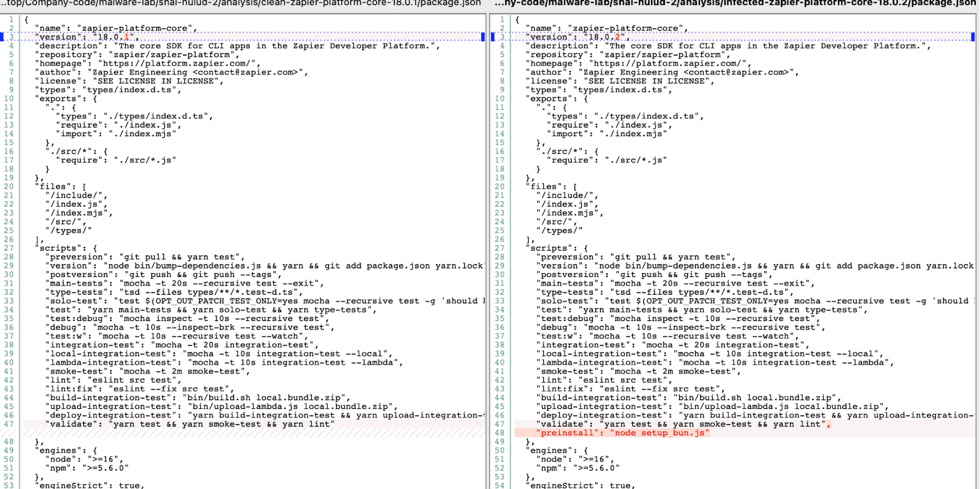
Task: Click the "lambda-integration-test" line in clean pane
Action: pos(224,362)
